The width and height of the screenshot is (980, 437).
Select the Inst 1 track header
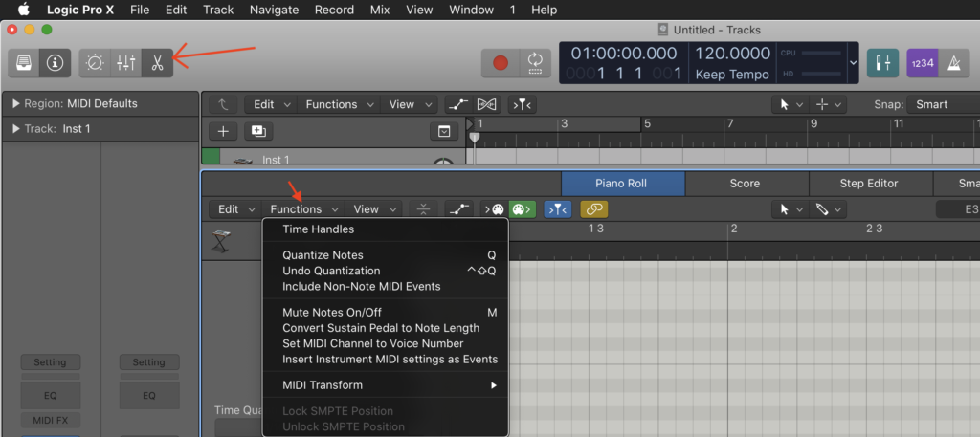coord(333,157)
